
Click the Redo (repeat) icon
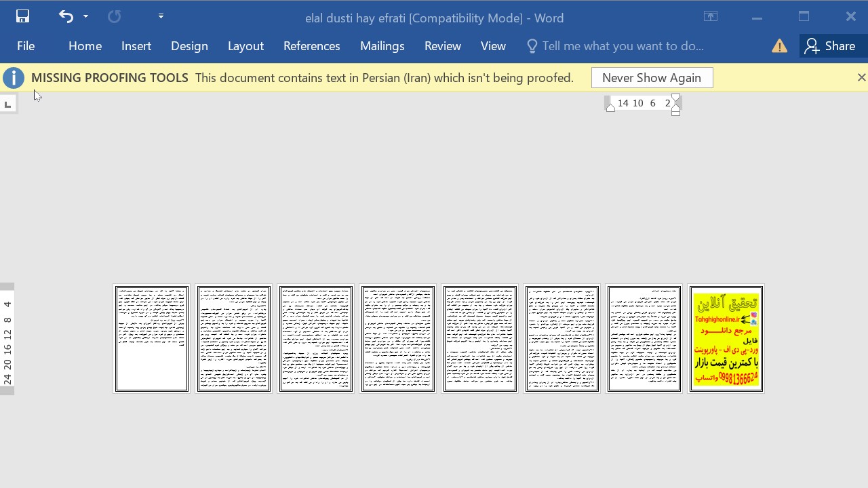tap(114, 16)
